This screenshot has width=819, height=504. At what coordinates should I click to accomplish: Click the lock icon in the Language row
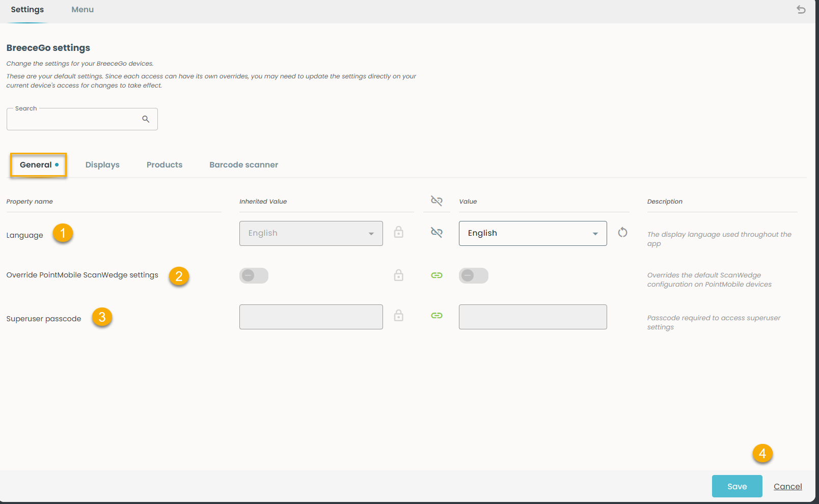point(399,232)
